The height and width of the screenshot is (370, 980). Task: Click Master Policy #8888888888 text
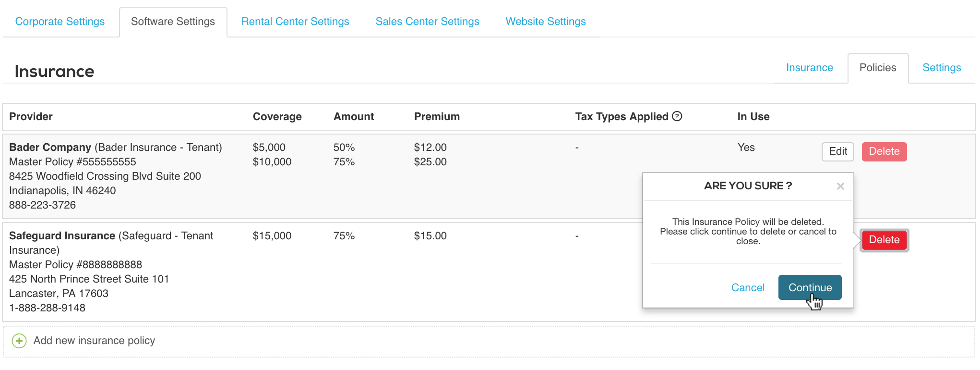tap(75, 264)
